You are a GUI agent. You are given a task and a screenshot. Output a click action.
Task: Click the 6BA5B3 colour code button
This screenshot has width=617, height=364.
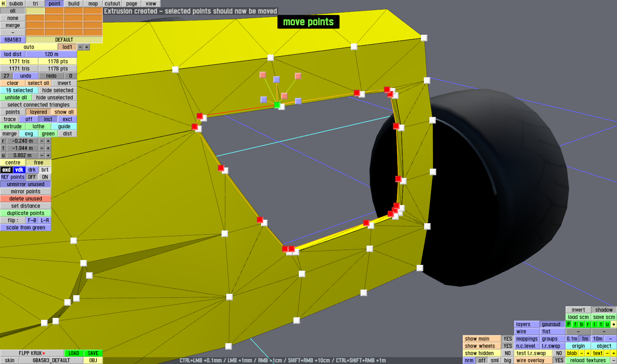[x=13, y=40]
